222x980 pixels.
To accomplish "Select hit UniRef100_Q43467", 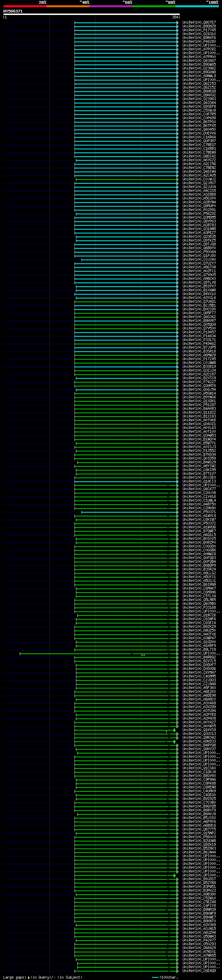I will point(199,60).
